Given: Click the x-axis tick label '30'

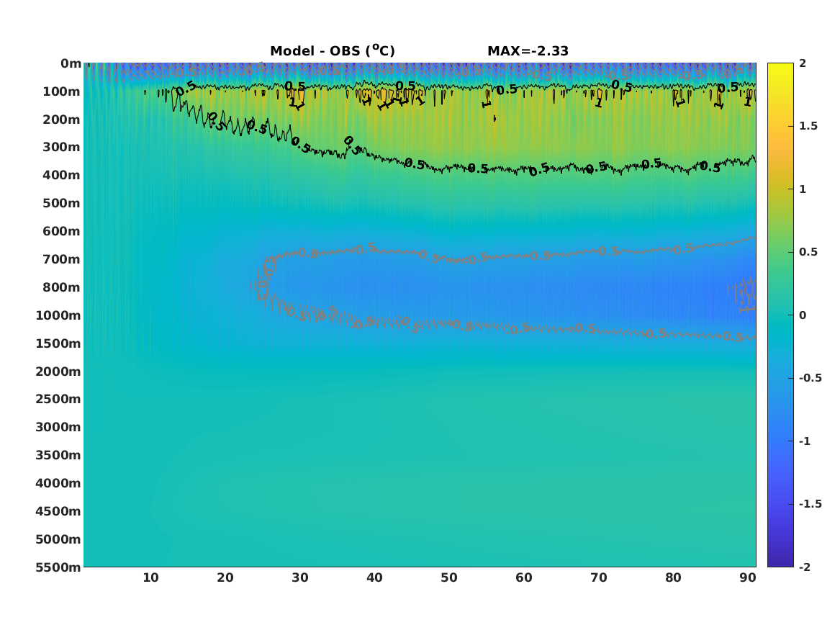Looking at the screenshot, I should (x=300, y=577).
